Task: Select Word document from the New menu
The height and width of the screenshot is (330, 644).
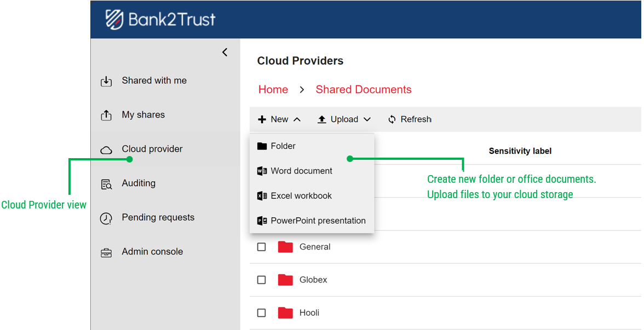Action: tap(302, 171)
